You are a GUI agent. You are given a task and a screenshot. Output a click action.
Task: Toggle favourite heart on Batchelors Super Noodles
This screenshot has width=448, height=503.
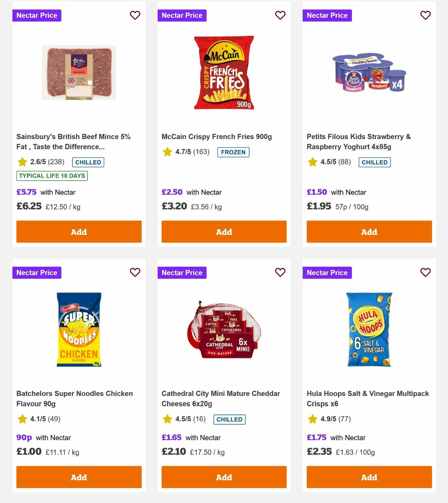point(135,273)
